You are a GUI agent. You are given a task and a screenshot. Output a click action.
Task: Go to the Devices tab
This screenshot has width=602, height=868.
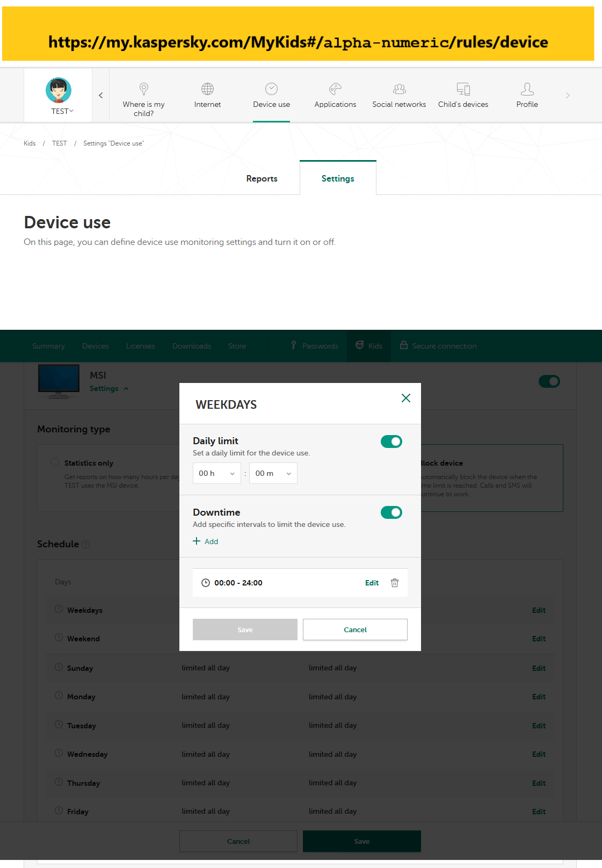coord(96,346)
